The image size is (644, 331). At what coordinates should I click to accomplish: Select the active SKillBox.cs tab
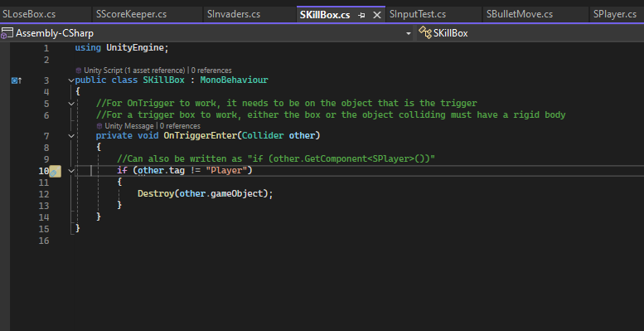(x=325, y=15)
